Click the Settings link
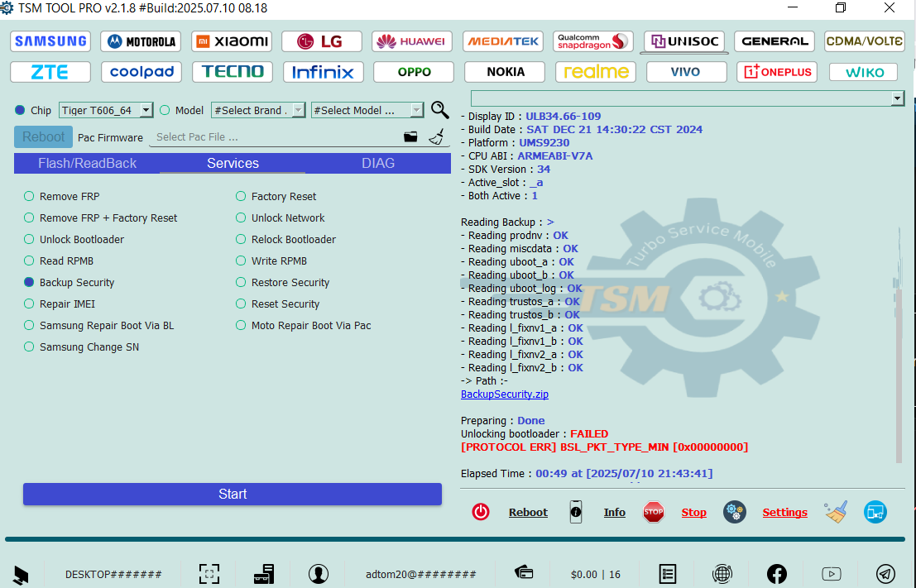Viewport: 916px width, 588px height. tap(784, 512)
